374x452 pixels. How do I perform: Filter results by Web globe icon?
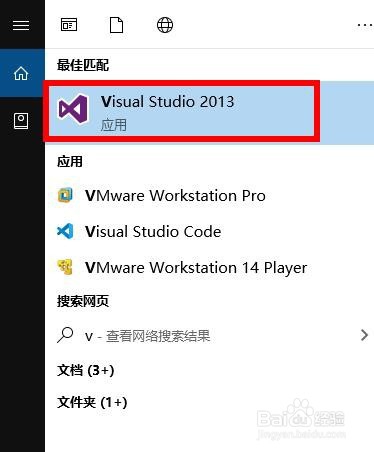tap(165, 25)
